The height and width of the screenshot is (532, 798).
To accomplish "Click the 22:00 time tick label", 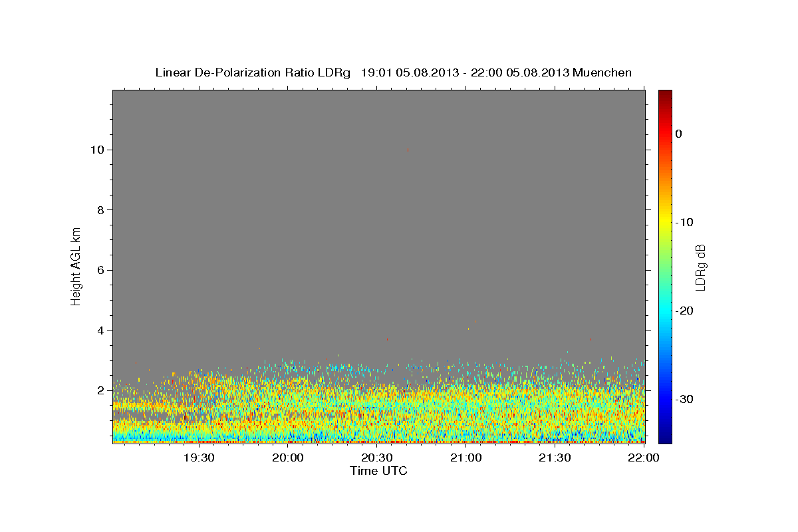I will [x=644, y=458].
